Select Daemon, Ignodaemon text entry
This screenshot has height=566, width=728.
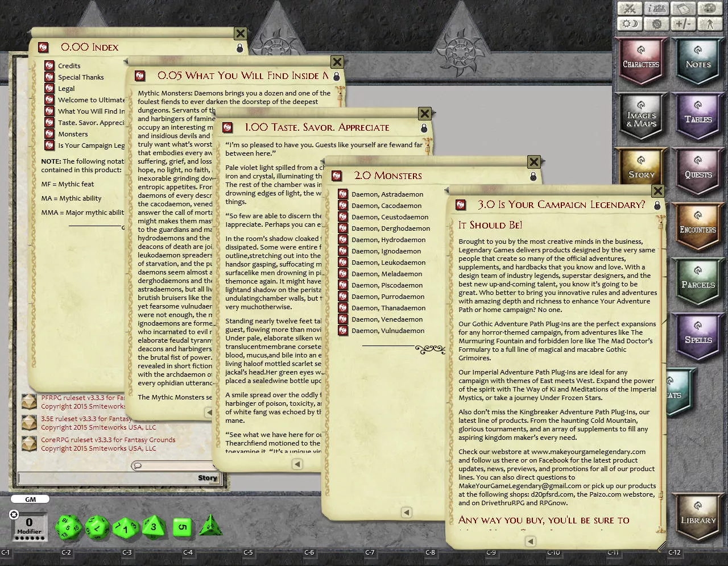(x=386, y=251)
